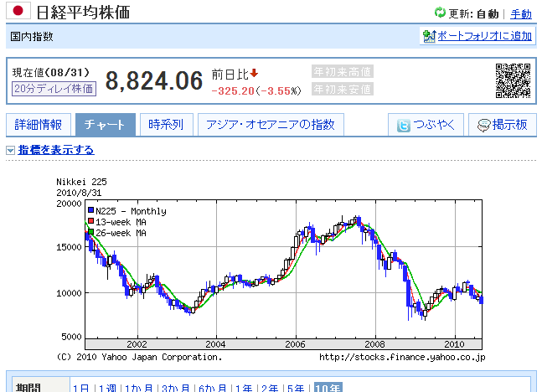Select the 5年 chart period
The height and width of the screenshot is (392, 542).
coord(295,388)
